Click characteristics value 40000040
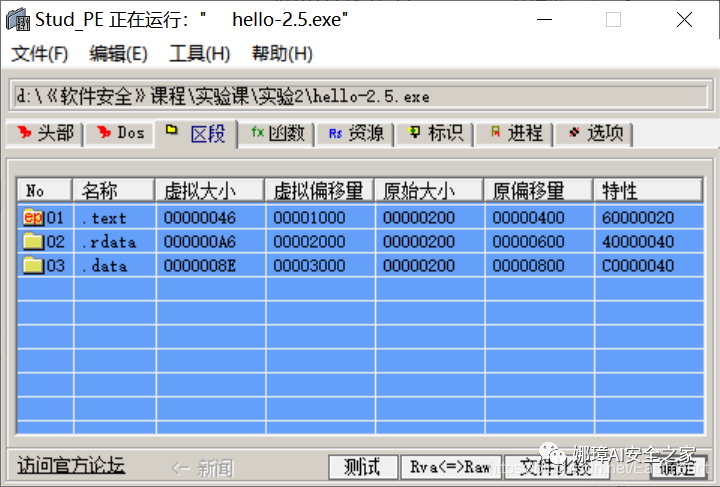 click(638, 241)
